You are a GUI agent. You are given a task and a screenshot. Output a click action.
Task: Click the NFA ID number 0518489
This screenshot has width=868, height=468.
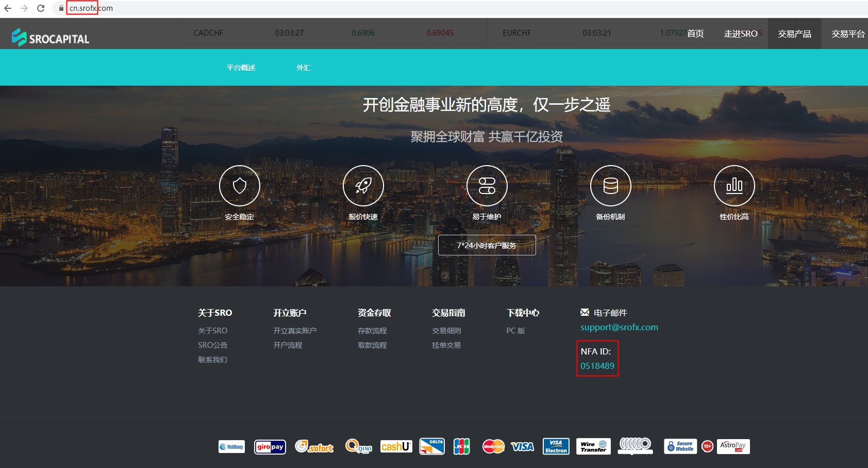pyautogui.click(x=597, y=366)
